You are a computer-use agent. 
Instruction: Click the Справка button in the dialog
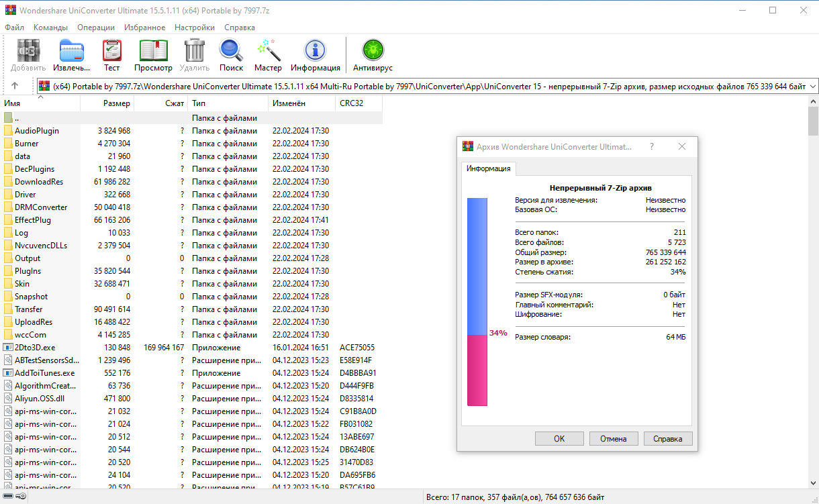668,438
